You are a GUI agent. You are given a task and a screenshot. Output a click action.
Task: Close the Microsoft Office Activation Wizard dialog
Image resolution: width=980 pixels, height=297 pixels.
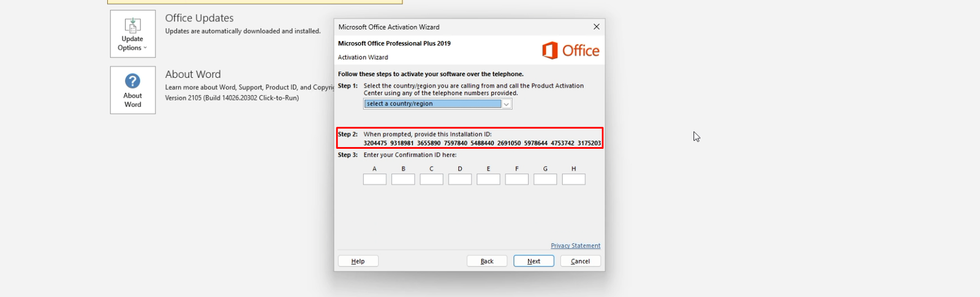click(597, 27)
